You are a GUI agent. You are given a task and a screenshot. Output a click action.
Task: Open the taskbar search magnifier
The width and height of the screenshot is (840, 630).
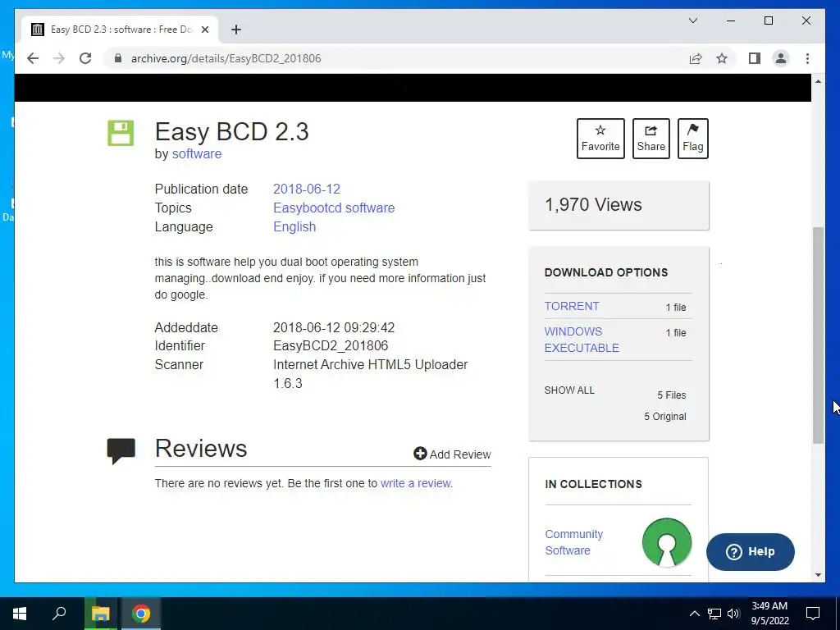coord(59,614)
